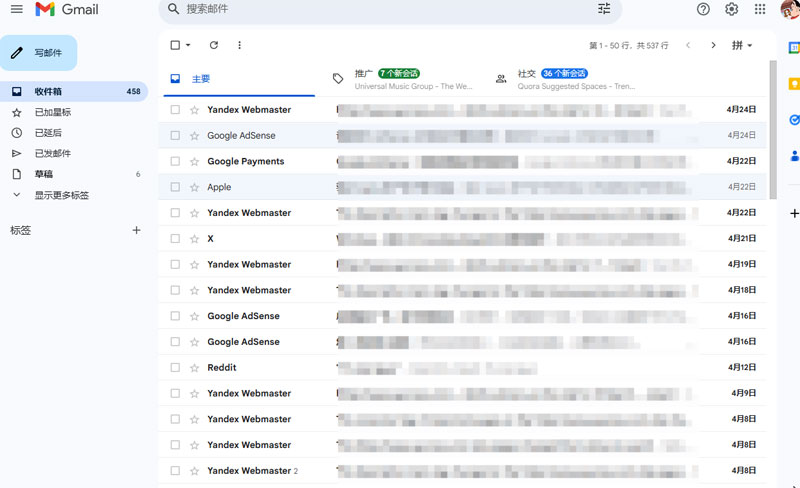
Task: Click the Gmail logo
Action: tap(67, 9)
